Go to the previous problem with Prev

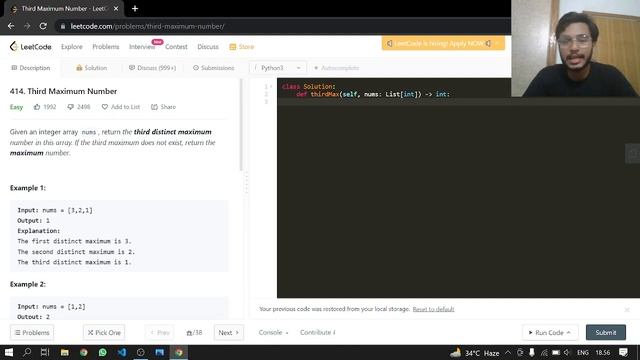[160, 333]
